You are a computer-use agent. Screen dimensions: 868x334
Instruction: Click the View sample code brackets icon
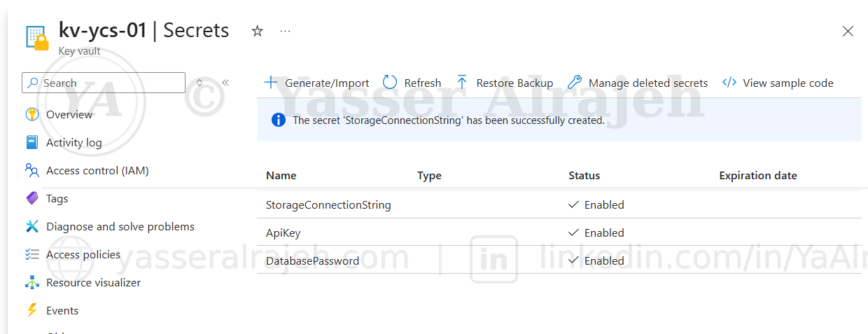[729, 83]
